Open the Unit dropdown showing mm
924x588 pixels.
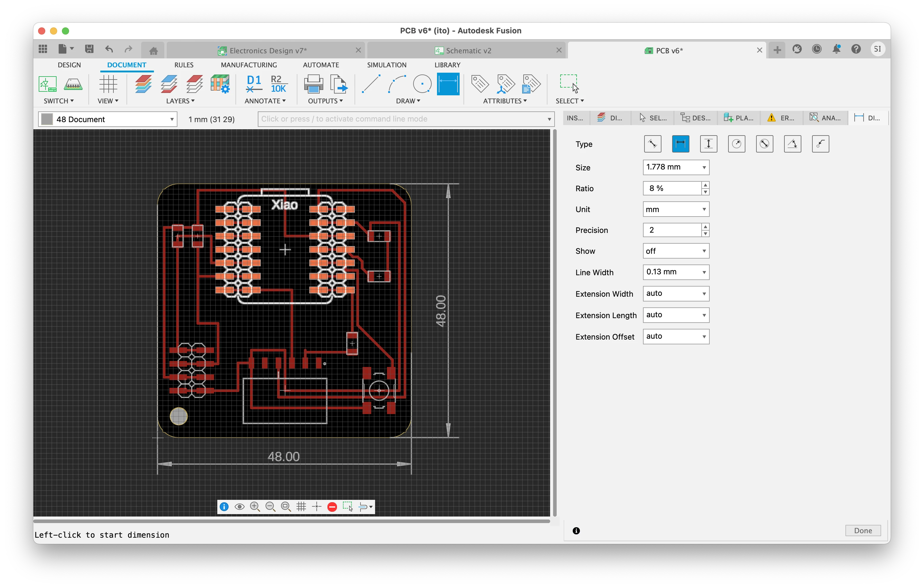676,209
